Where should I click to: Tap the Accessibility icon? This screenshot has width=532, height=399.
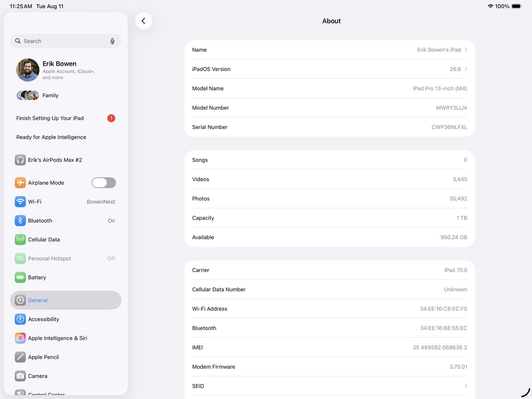20,319
